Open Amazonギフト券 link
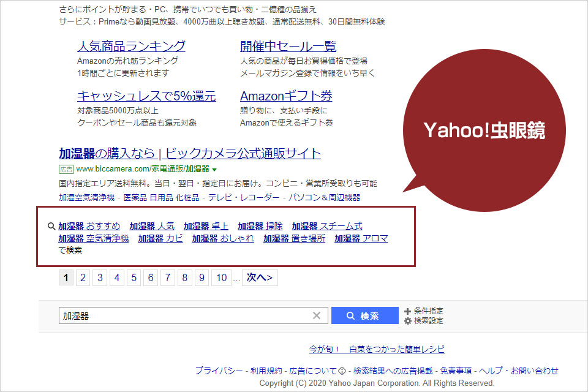The image size is (588, 392). click(x=286, y=96)
